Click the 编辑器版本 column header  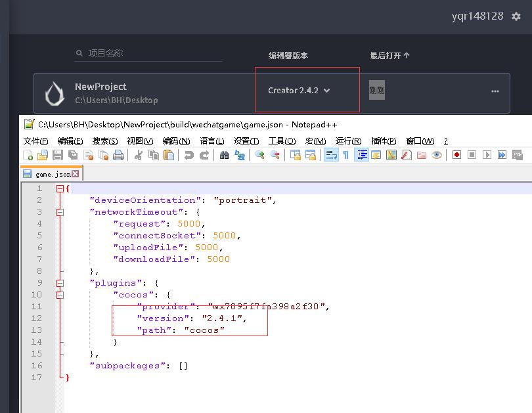coord(288,56)
